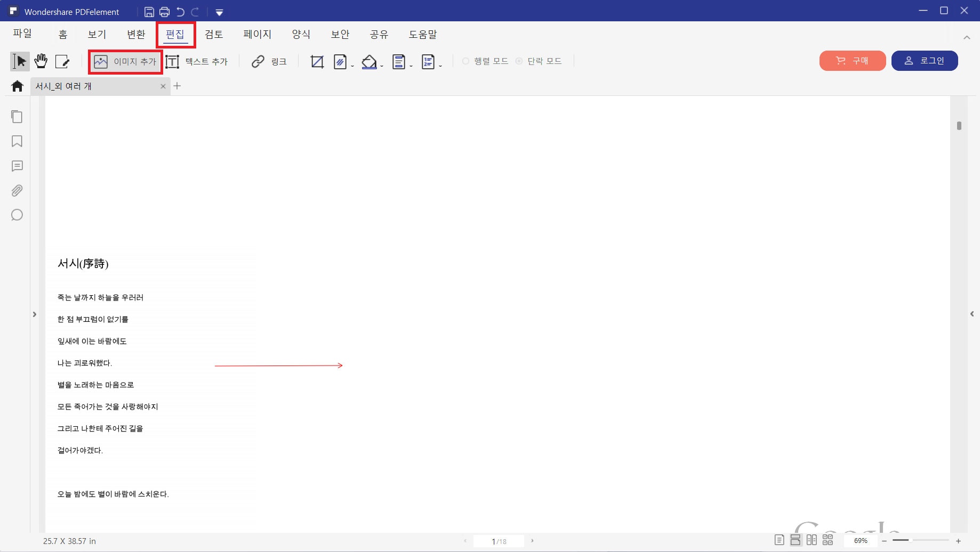The image size is (980, 552).
Task: Click 이미지 추가 to add image
Action: tap(126, 62)
